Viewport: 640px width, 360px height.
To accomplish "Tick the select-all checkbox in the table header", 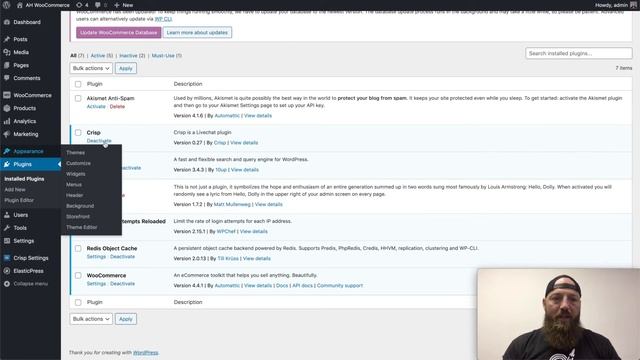I will (x=78, y=84).
